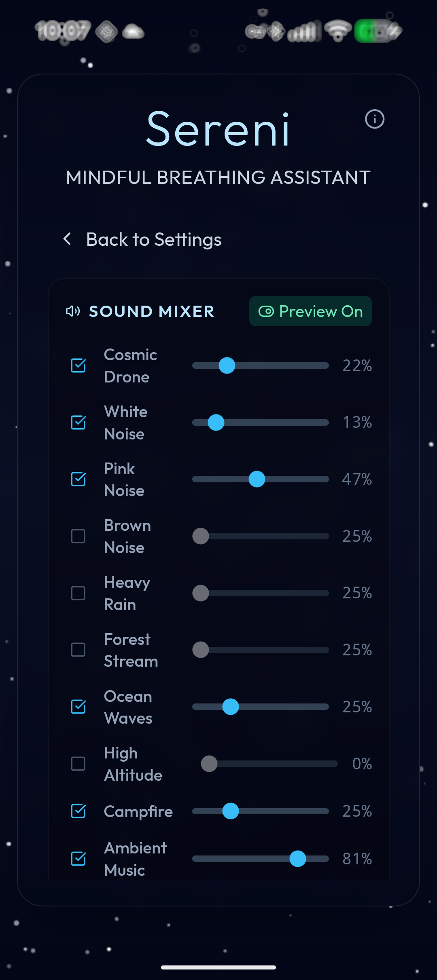The height and width of the screenshot is (980, 437).
Task: Disable the Campfire checkbox
Action: 78,811
